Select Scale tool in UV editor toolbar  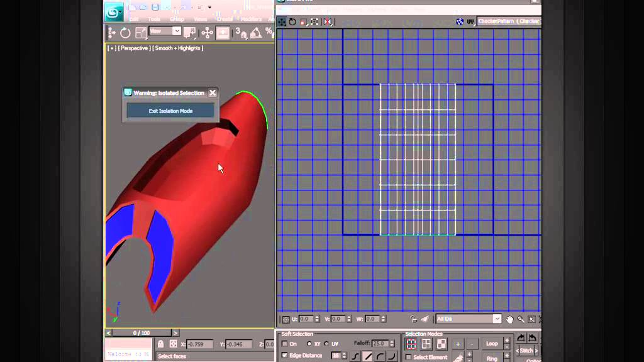click(303, 22)
